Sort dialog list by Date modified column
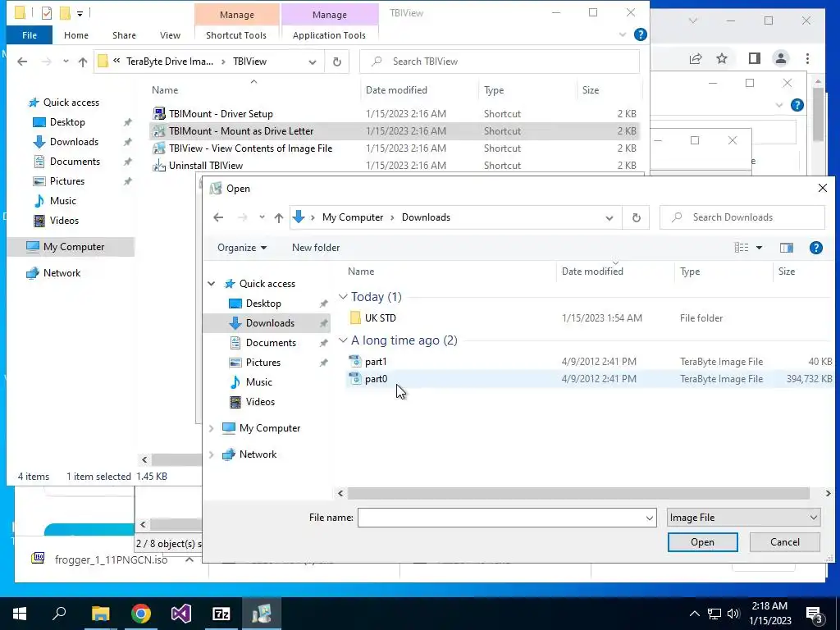The height and width of the screenshot is (630, 840). 592,271
